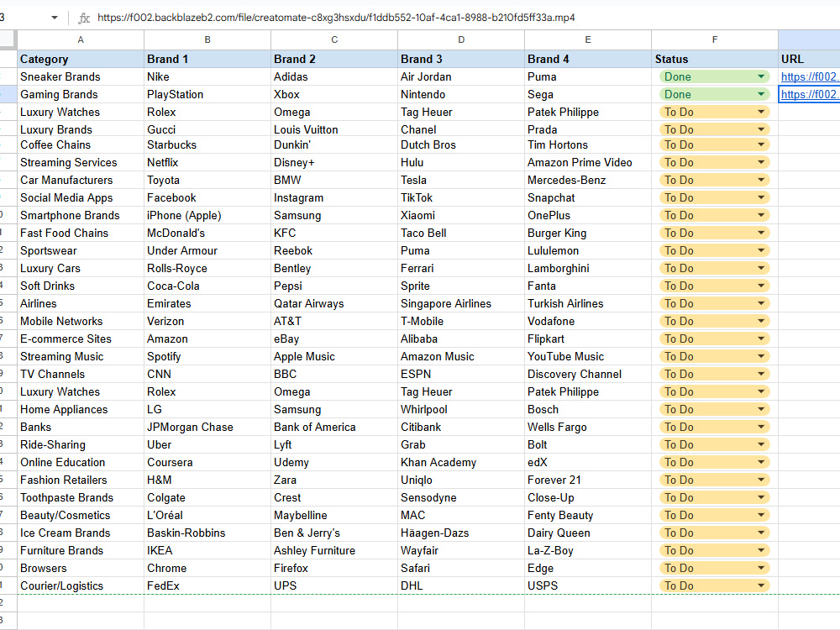Select the Forever 21 cell

click(588, 480)
